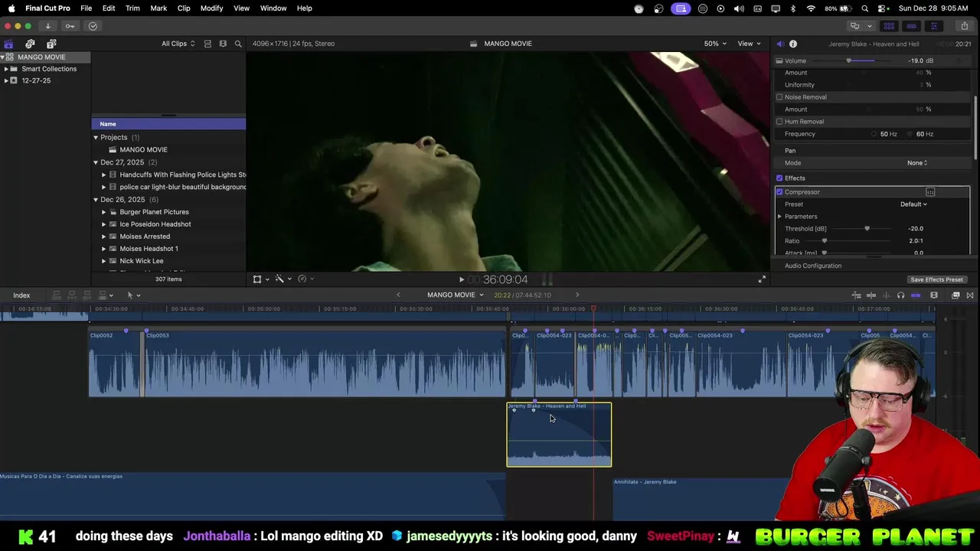Open the Compressor Preset Default dropdown

(913, 204)
